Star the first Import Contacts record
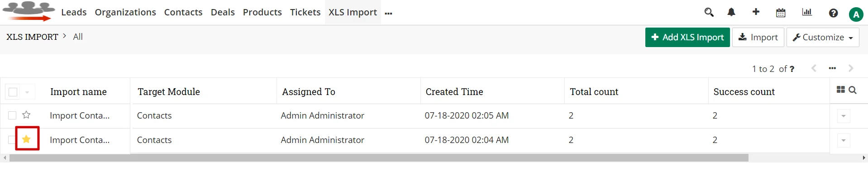 point(26,115)
